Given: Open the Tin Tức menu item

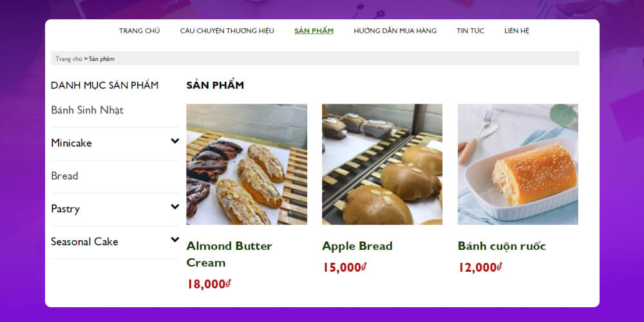Looking at the screenshot, I should 470,31.
